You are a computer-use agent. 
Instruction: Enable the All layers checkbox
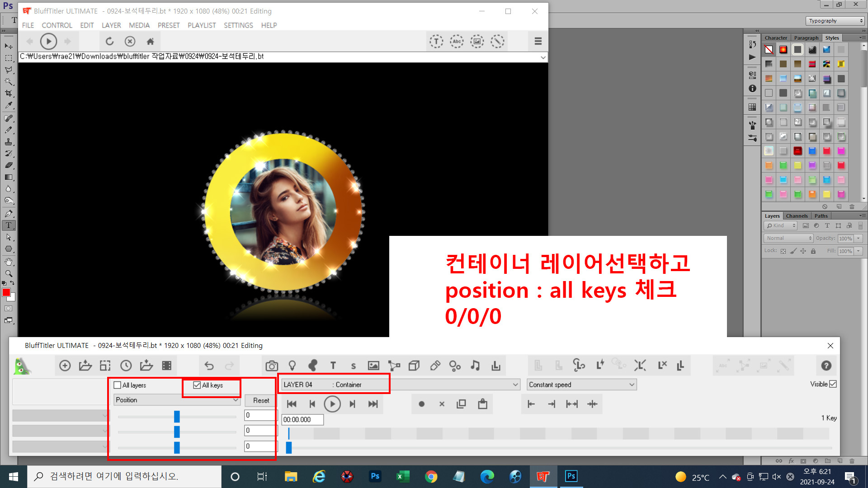tap(118, 385)
